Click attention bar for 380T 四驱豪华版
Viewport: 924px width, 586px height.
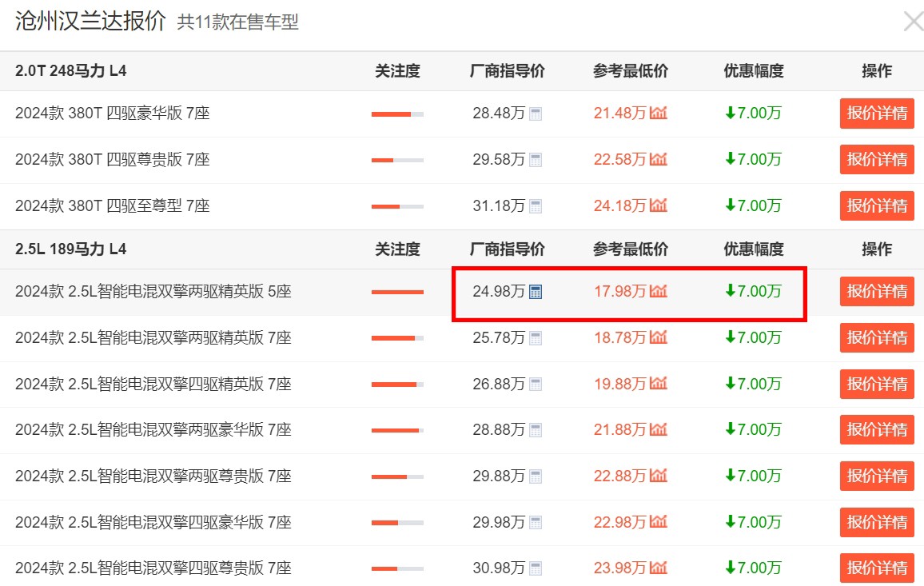pyautogui.click(x=397, y=114)
